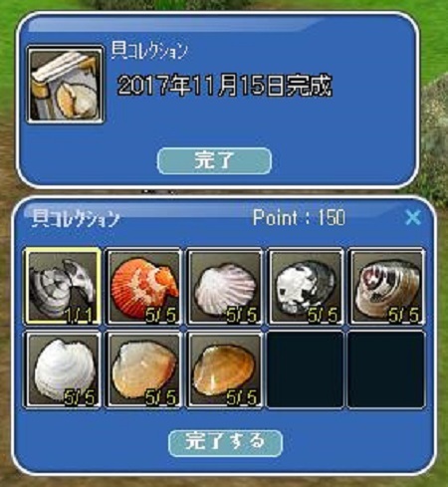
Task: Select the black and white mottled shell
Action: 306,287
